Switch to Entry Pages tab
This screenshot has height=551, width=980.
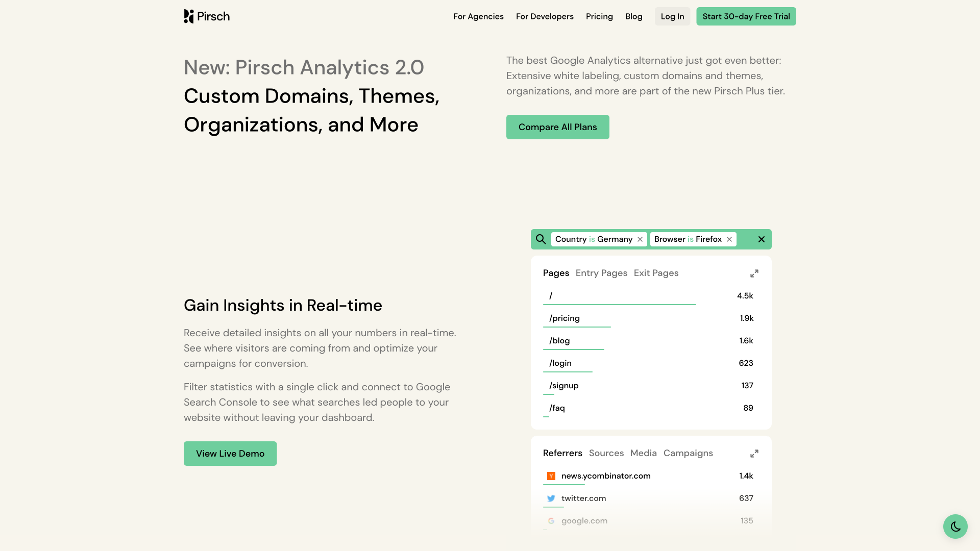(x=601, y=273)
